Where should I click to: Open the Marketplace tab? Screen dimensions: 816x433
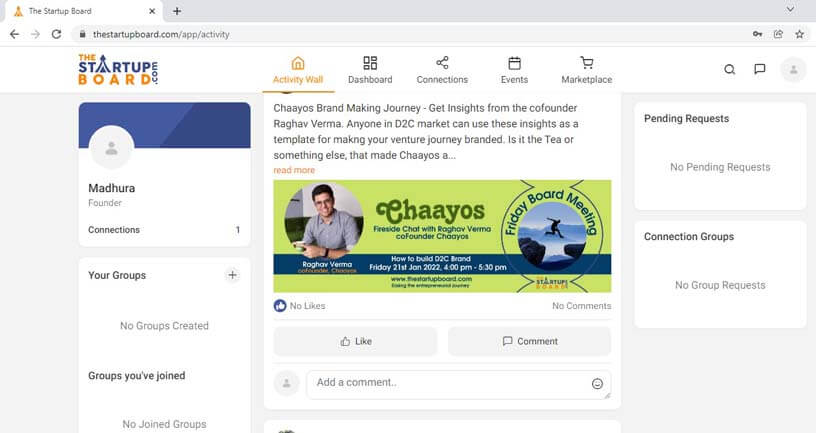pos(586,70)
